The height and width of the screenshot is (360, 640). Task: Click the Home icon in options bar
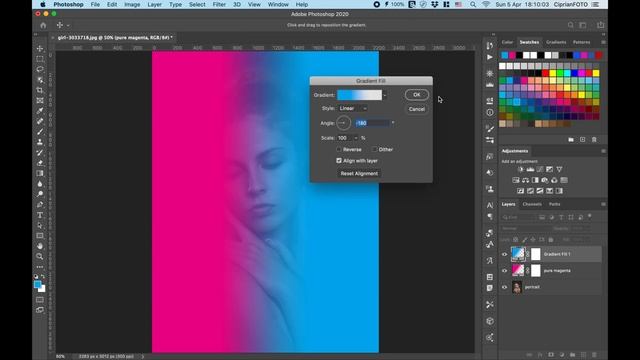click(43, 25)
